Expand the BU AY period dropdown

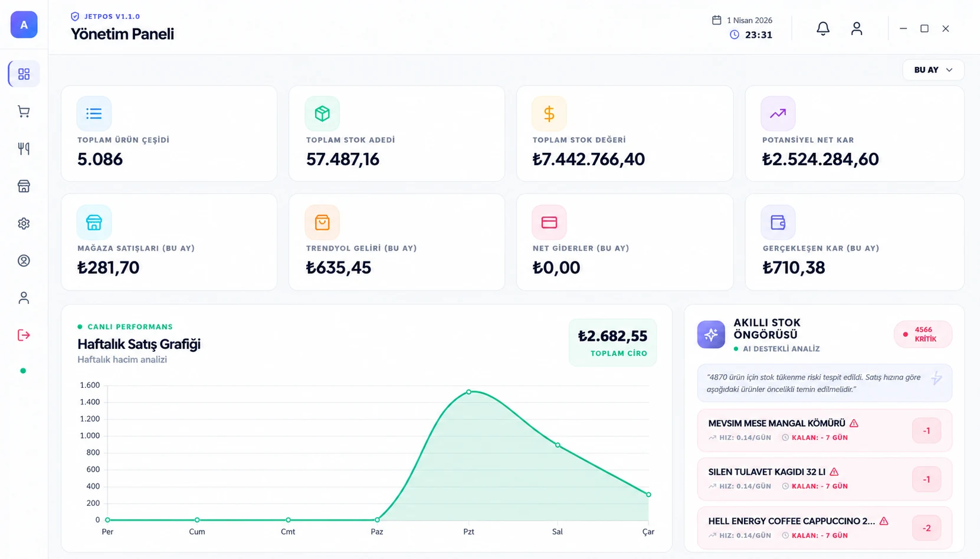coord(933,70)
